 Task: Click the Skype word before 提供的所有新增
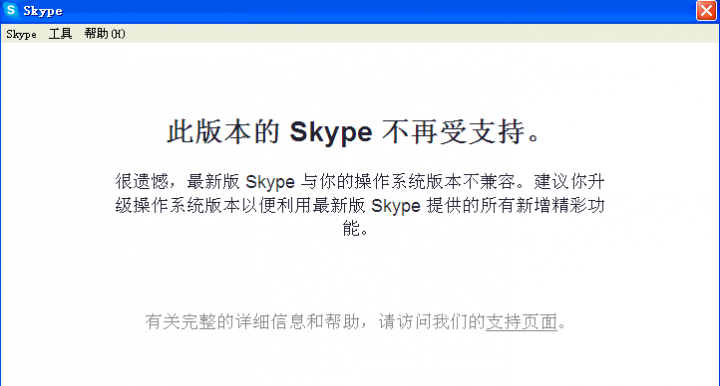[396, 206]
